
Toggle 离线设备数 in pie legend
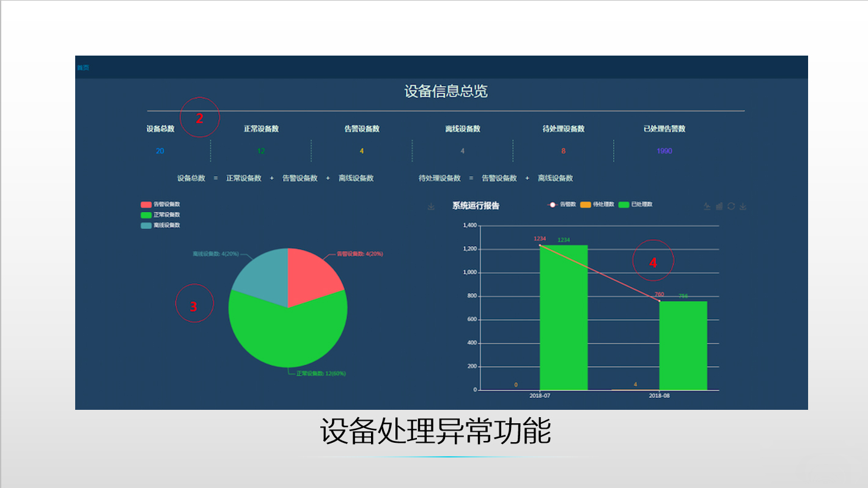(x=160, y=225)
